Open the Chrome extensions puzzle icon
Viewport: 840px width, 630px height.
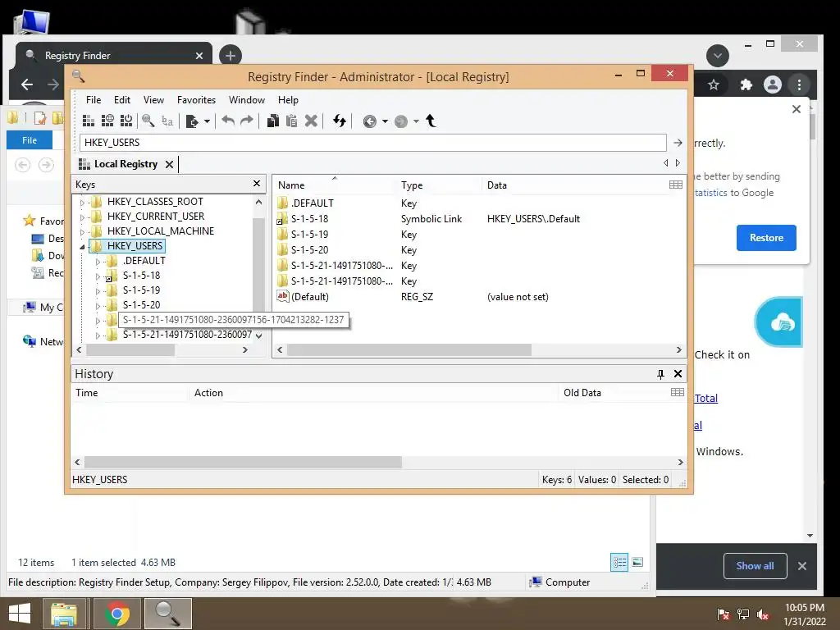(746, 84)
